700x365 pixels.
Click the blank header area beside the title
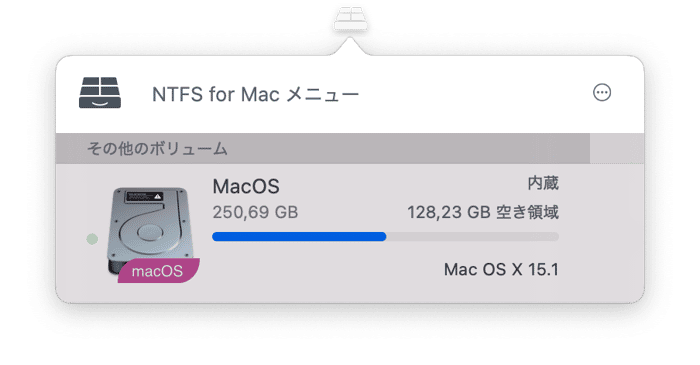473,94
